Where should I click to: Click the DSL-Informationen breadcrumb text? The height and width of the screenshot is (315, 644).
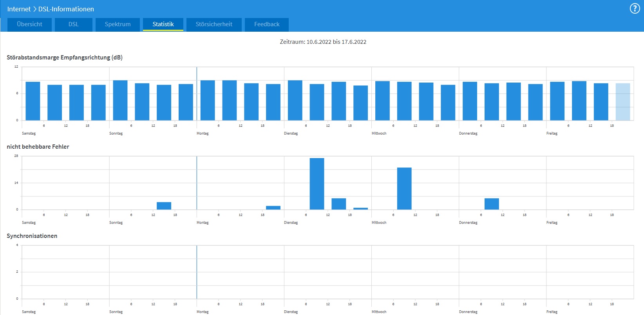[x=66, y=9]
